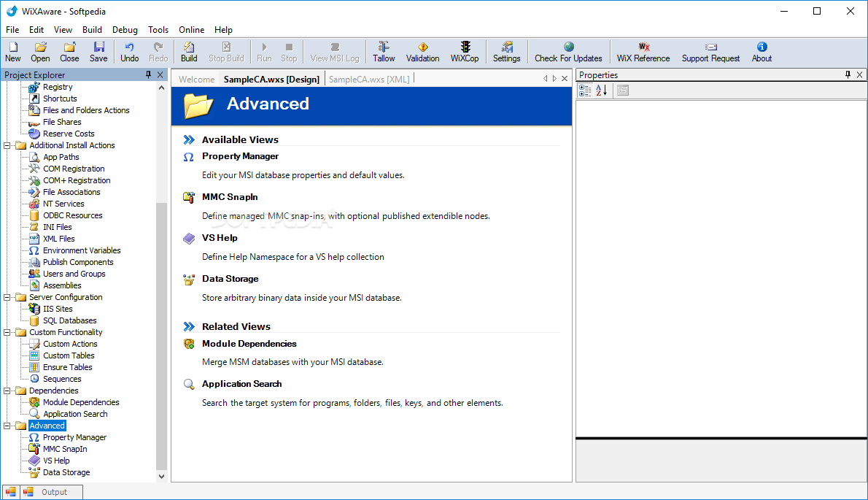Switch Properties panel to categorized view

click(x=584, y=91)
